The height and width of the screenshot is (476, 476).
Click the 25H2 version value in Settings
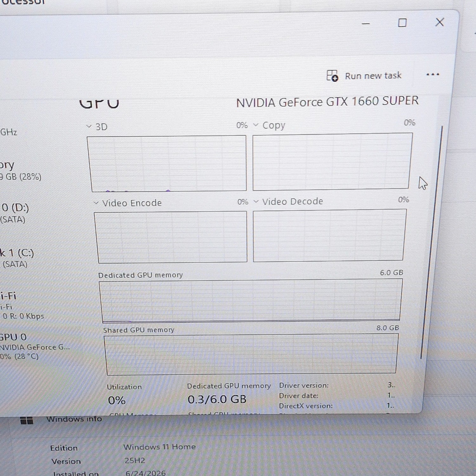(x=135, y=460)
